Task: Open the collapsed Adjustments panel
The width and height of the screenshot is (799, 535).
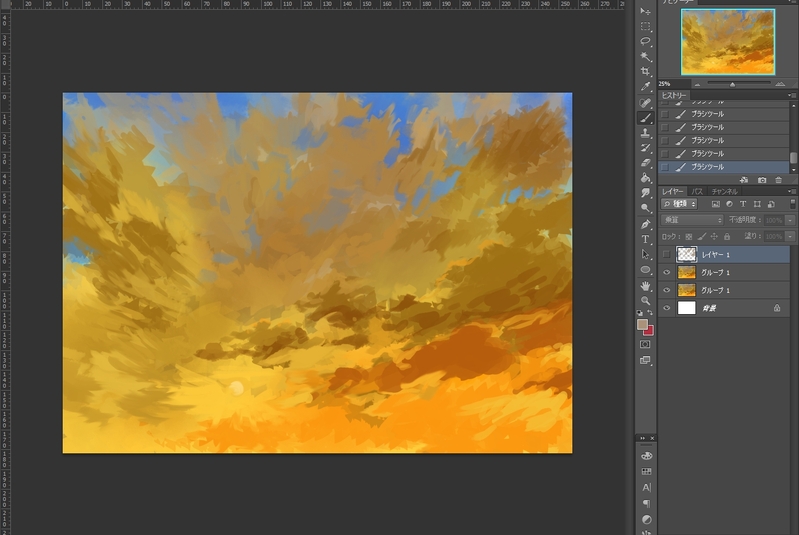Action: [x=646, y=520]
